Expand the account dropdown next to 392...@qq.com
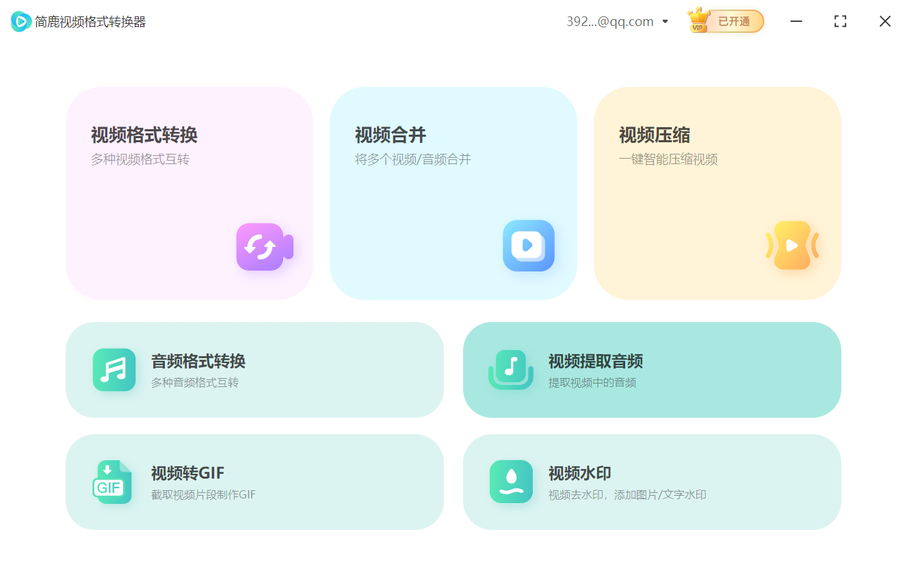 pyautogui.click(x=664, y=21)
